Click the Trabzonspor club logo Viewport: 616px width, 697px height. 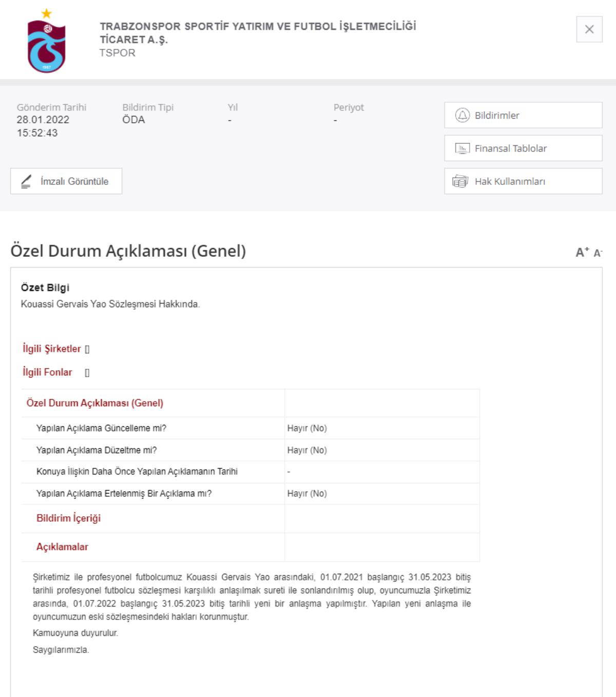[46, 42]
